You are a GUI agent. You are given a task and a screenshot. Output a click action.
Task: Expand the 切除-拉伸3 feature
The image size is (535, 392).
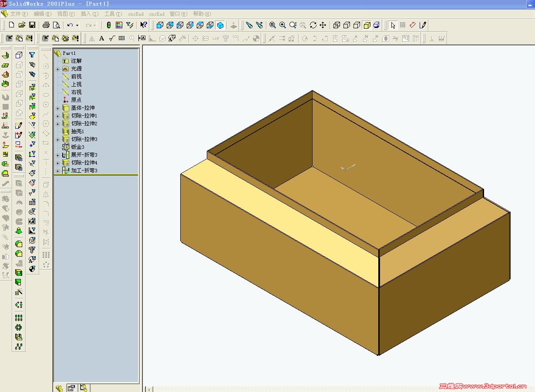pyautogui.click(x=57, y=139)
